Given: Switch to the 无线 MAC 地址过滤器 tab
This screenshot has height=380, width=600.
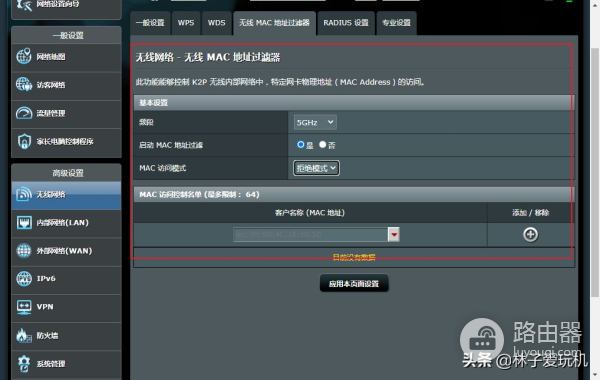Looking at the screenshot, I should click(274, 23).
